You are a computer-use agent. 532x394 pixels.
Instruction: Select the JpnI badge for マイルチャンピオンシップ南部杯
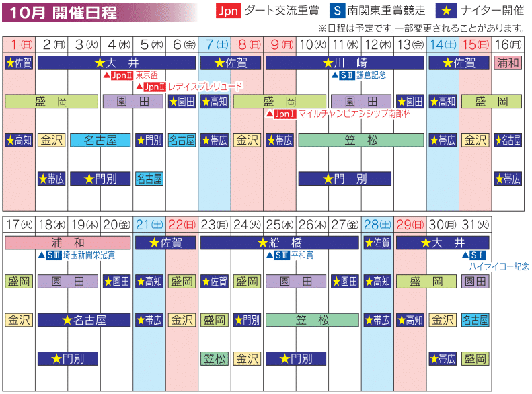click(284, 114)
